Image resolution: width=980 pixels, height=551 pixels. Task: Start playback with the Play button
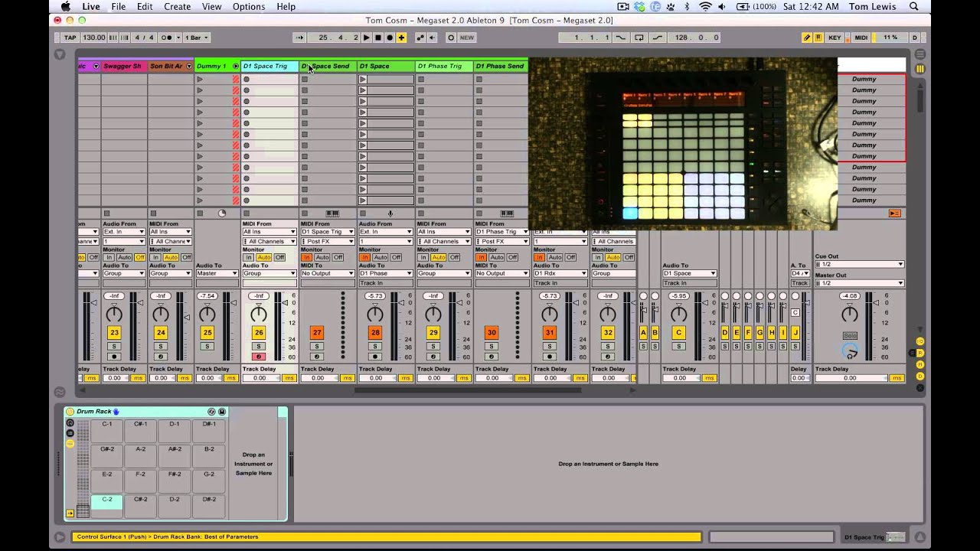coord(366,37)
